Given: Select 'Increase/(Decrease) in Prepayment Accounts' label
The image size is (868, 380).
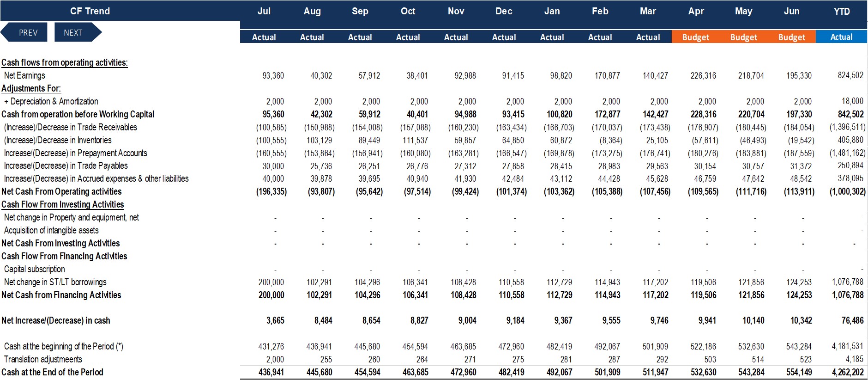Looking at the screenshot, I should pos(75,153).
